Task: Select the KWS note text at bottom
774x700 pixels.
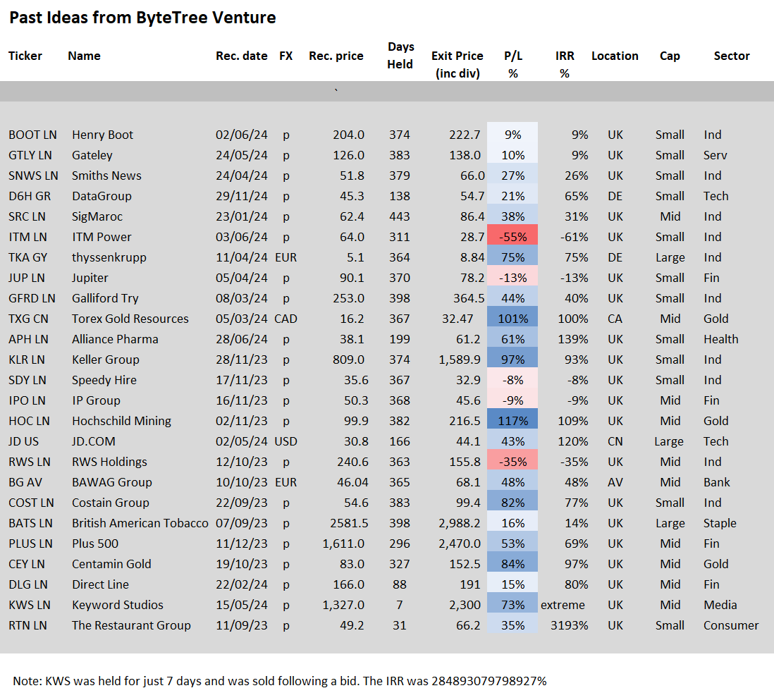Action: point(279,681)
